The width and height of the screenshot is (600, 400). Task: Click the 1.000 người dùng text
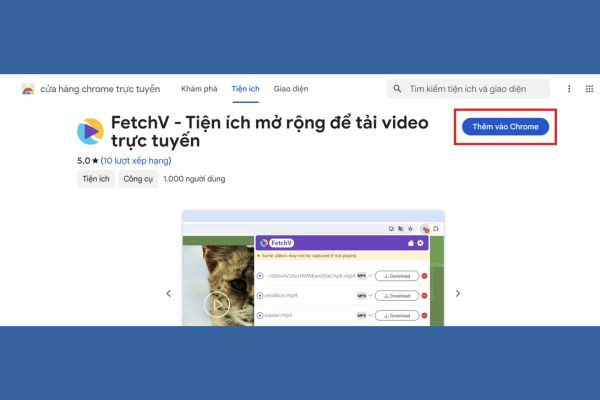194,179
